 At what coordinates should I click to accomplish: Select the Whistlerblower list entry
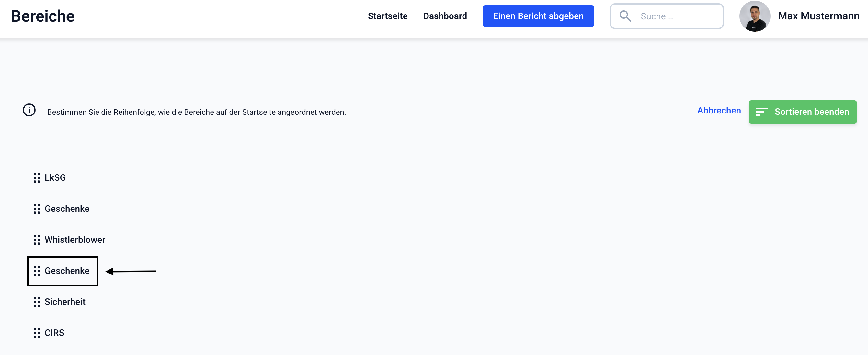coord(75,240)
